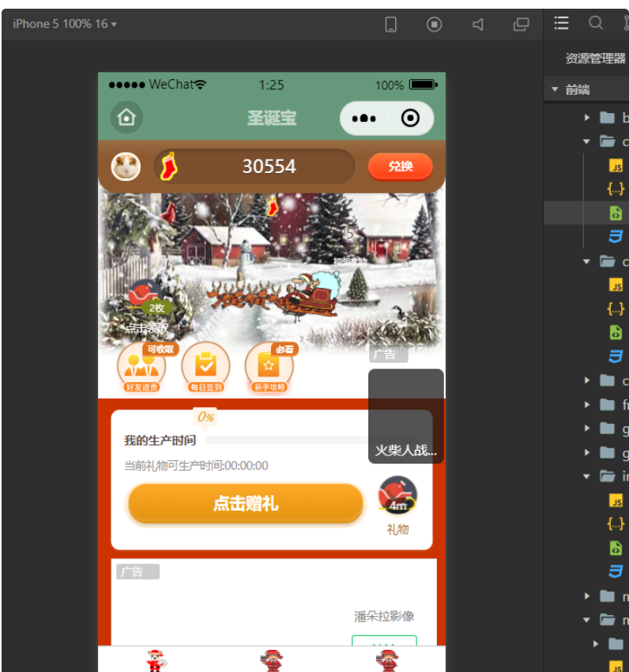Expand the folder starting with b
Image resolution: width=629 pixels, height=672 pixels.
tap(587, 118)
